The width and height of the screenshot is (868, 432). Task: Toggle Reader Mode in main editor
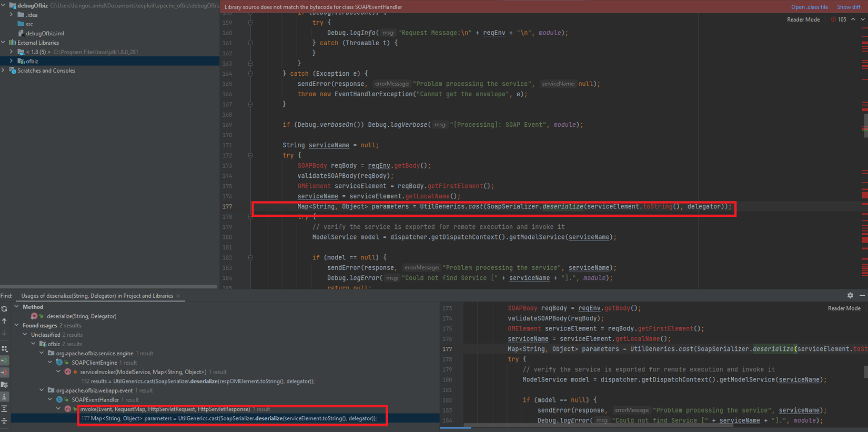pyautogui.click(x=803, y=19)
